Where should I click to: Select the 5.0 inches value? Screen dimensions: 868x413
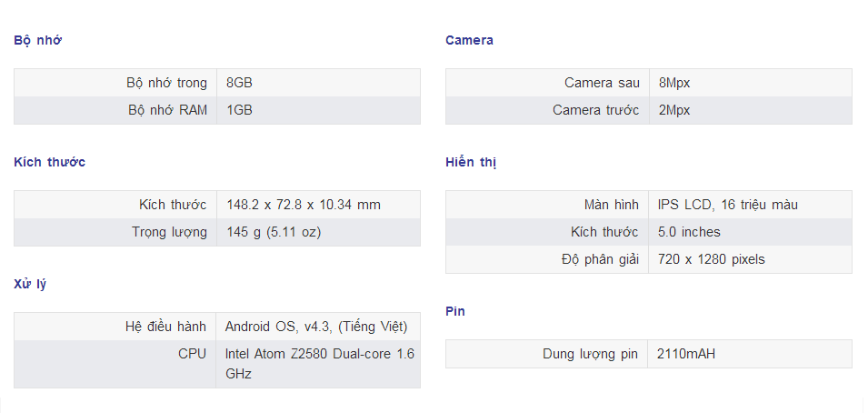coord(689,232)
